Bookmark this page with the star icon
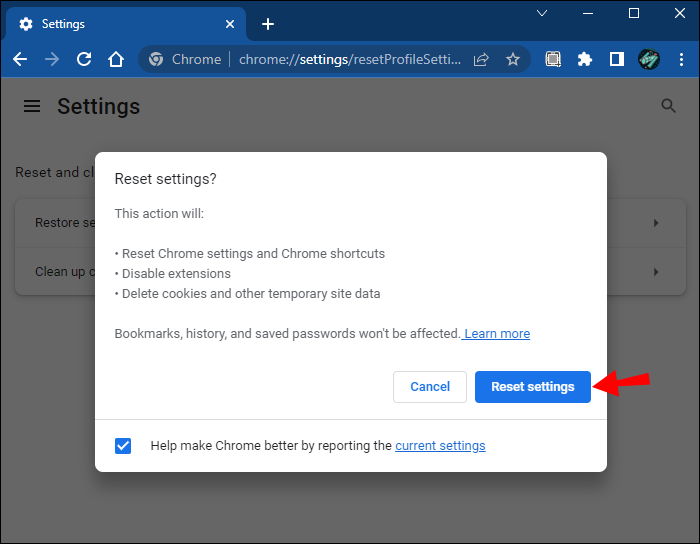The height and width of the screenshot is (544, 700). click(x=513, y=59)
